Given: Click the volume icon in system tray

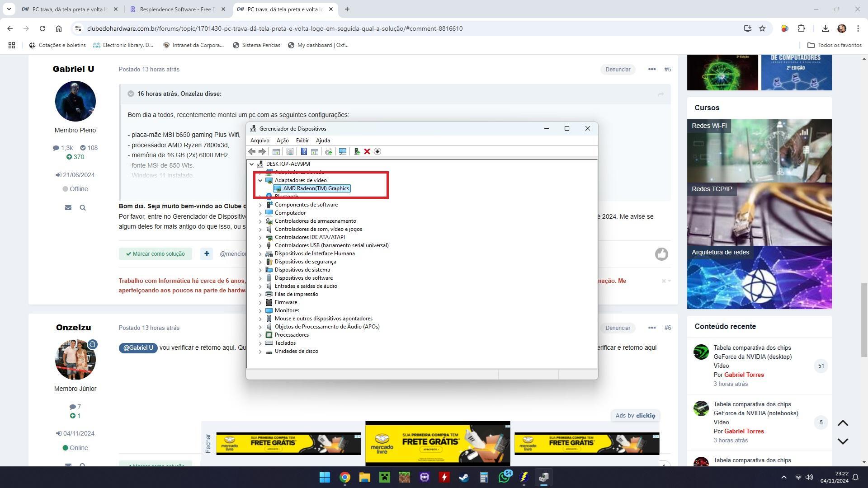Looking at the screenshot, I should click(809, 477).
